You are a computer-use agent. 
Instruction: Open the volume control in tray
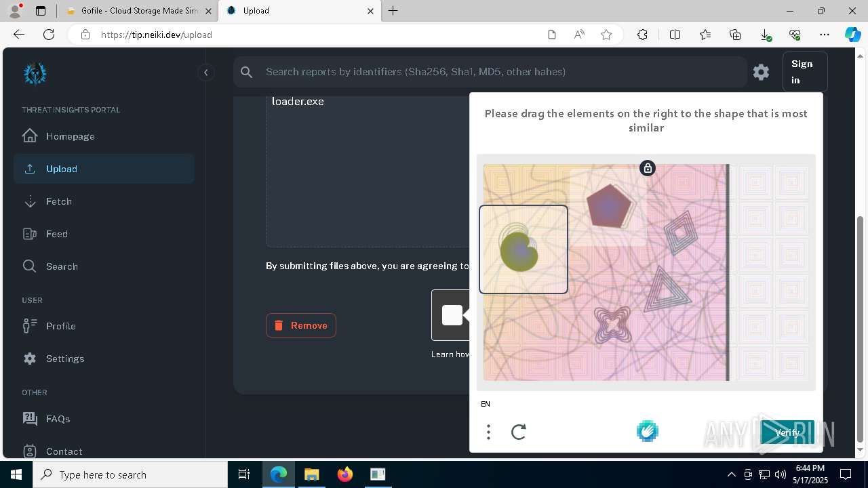(x=781, y=474)
